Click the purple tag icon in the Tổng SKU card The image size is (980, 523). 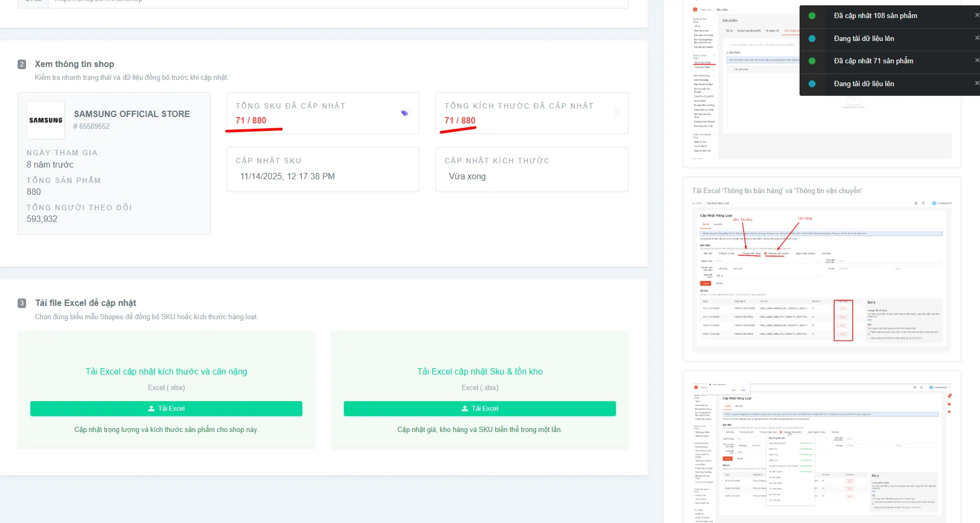pyautogui.click(x=405, y=113)
